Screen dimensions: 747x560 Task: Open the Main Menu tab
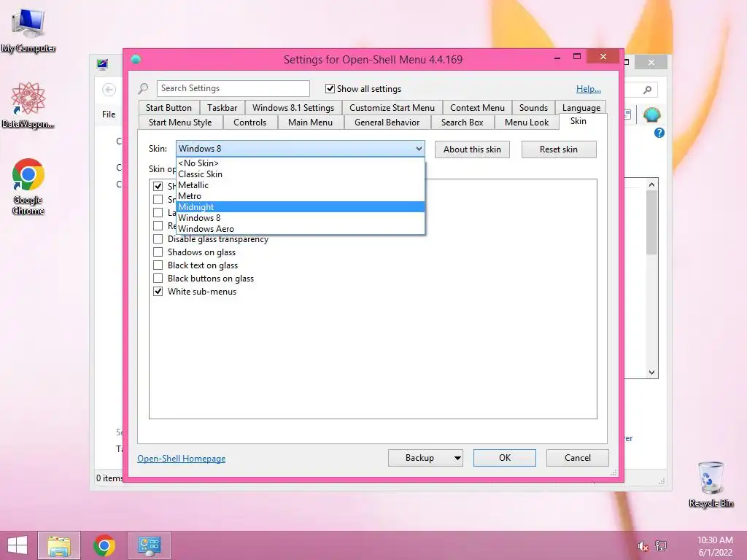pos(310,122)
